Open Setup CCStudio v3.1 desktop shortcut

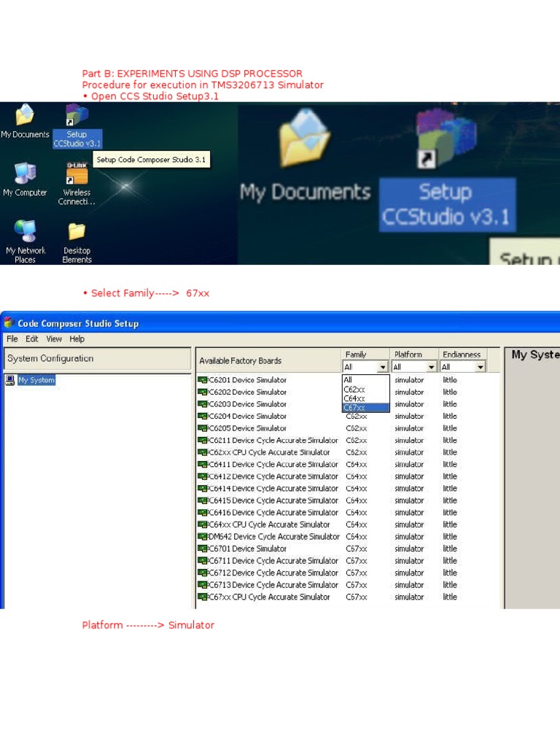point(77,117)
